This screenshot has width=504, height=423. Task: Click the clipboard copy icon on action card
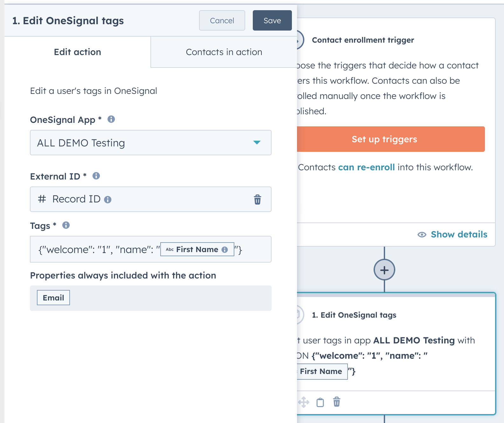tap(320, 402)
